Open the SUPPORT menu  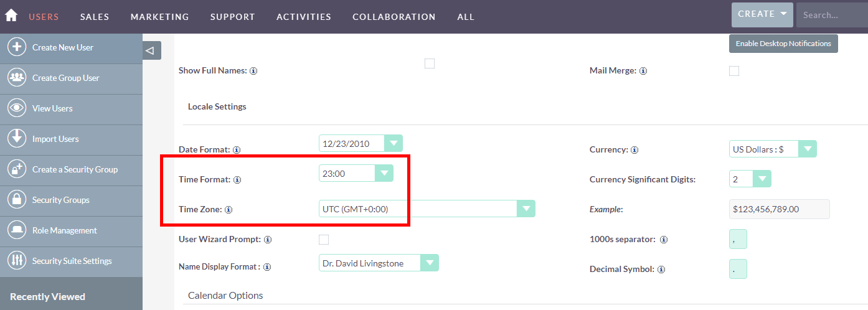point(233,17)
